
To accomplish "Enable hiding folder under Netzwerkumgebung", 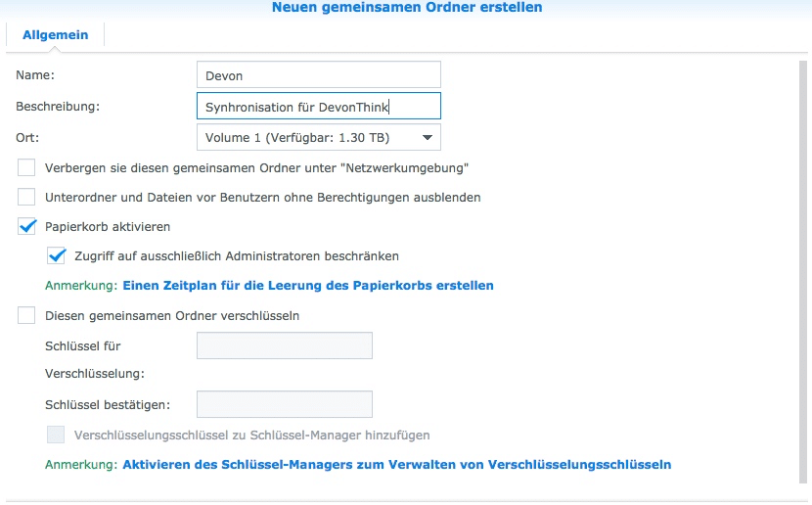I will [x=26, y=168].
